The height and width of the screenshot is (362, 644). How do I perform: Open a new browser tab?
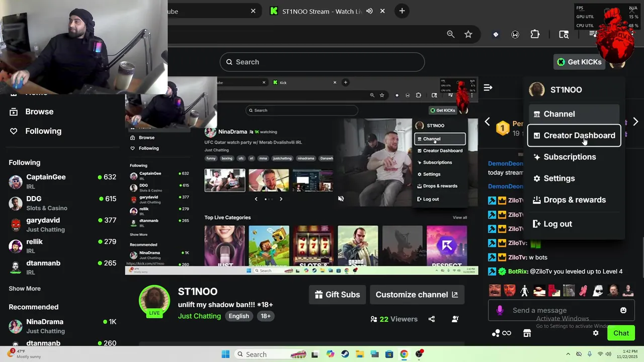pyautogui.click(x=402, y=11)
